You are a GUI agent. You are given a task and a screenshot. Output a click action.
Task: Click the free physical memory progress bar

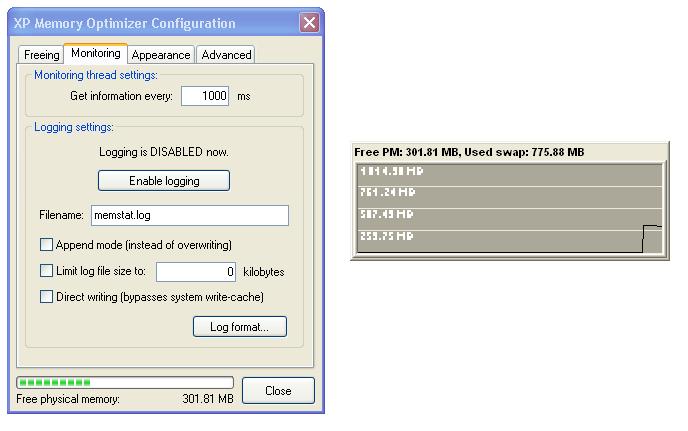[x=125, y=382]
